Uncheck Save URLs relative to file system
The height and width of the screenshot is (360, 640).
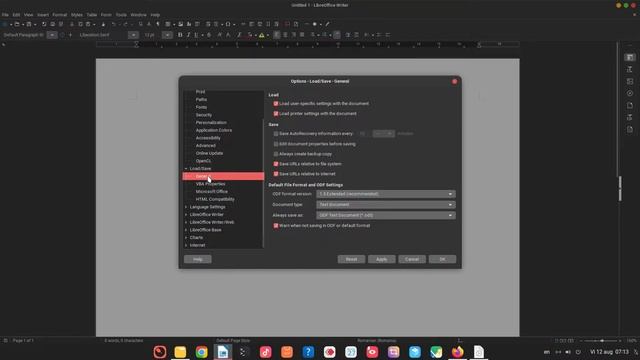click(x=276, y=164)
